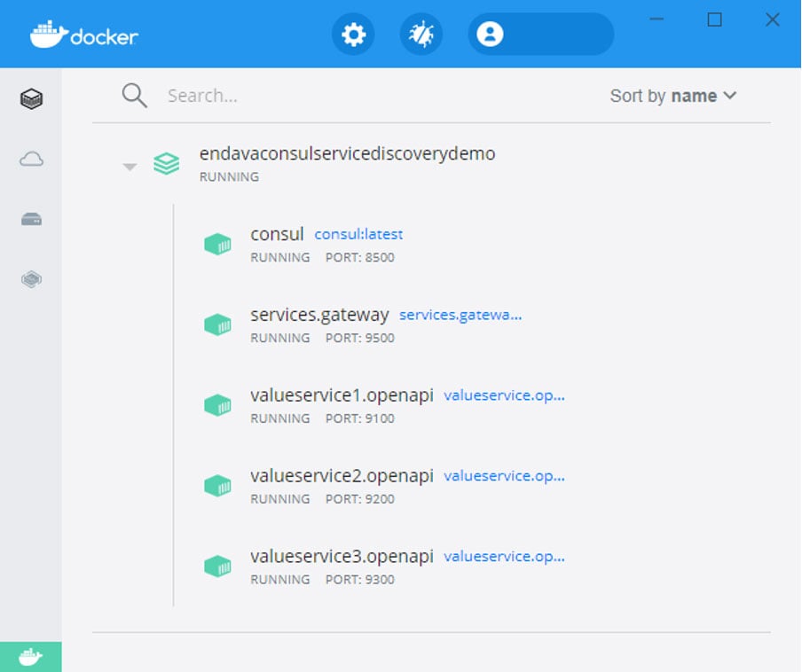Open Docker settings via the gear icon

353,34
